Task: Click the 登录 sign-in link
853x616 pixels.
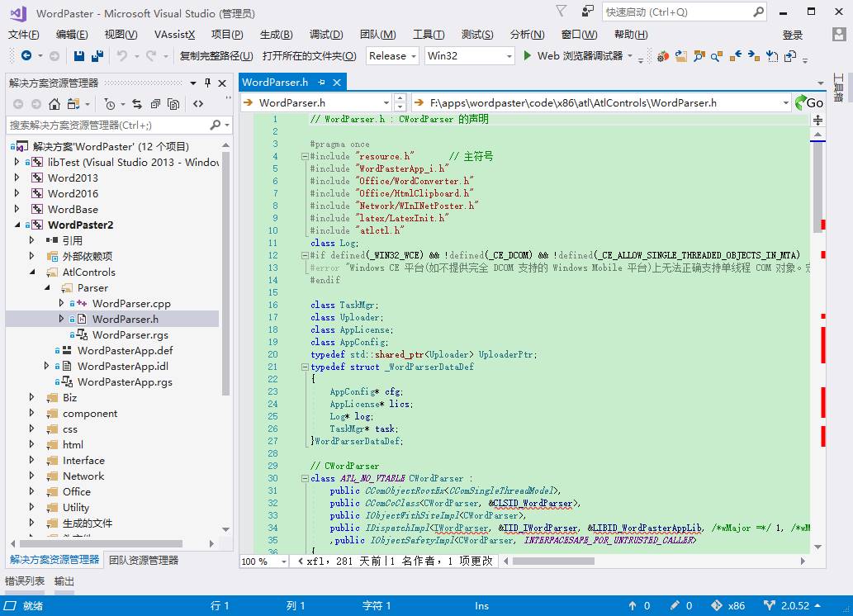Action: [x=792, y=35]
